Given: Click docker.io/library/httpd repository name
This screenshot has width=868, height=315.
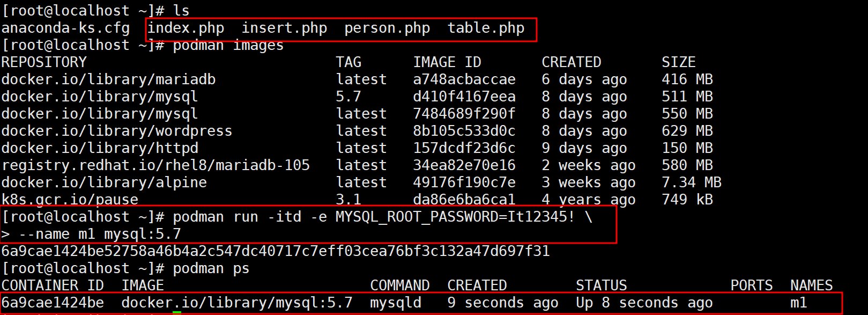Looking at the screenshot, I should tap(100, 148).
